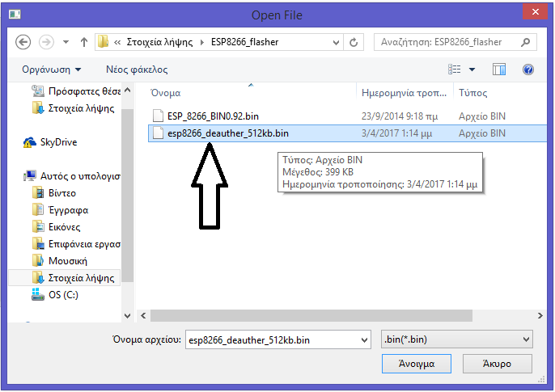Click the Forward navigation arrow
The width and height of the screenshot is (555, 392).
pos(46,42)
